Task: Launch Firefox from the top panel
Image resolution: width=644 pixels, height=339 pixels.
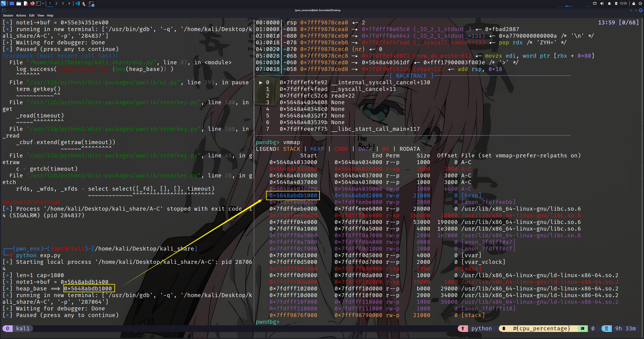Action: coord(32,3)
